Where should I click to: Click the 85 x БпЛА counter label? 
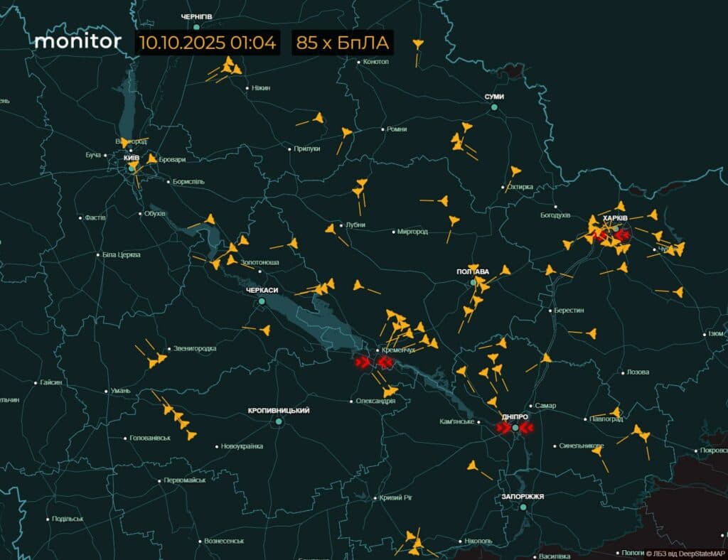(343, 43)
